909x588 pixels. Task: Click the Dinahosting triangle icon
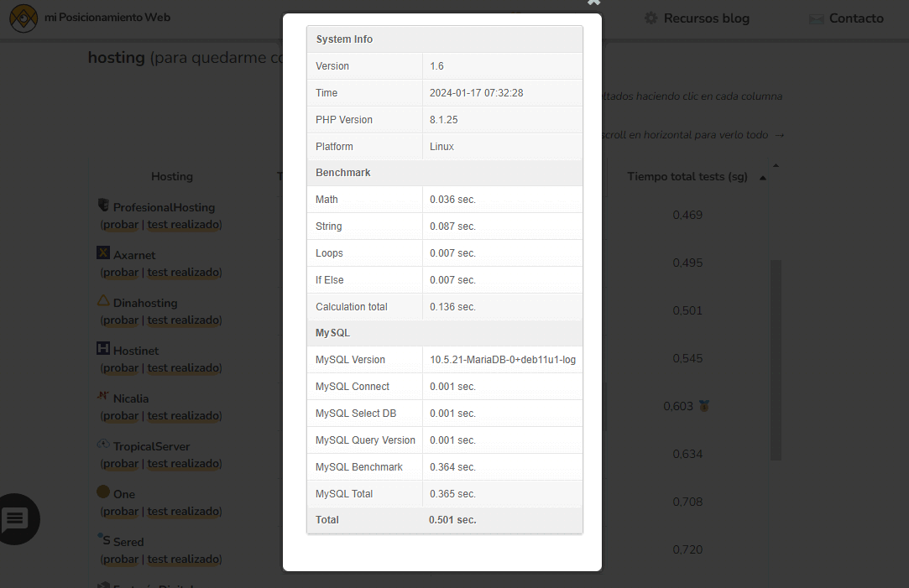click(x=103, y=300)
